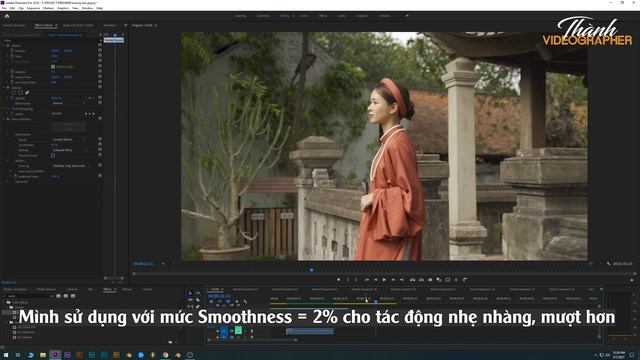Open the File menu
Viewport: 640px width, 360px height.
pos(4,8)
